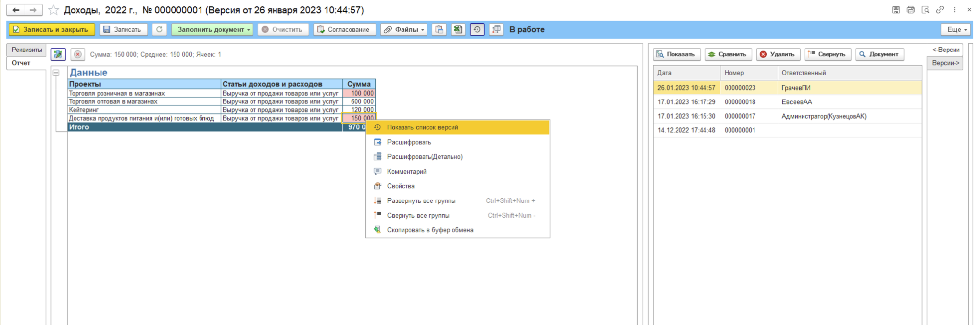Click the green edit icon above report

tap(58, 54)
